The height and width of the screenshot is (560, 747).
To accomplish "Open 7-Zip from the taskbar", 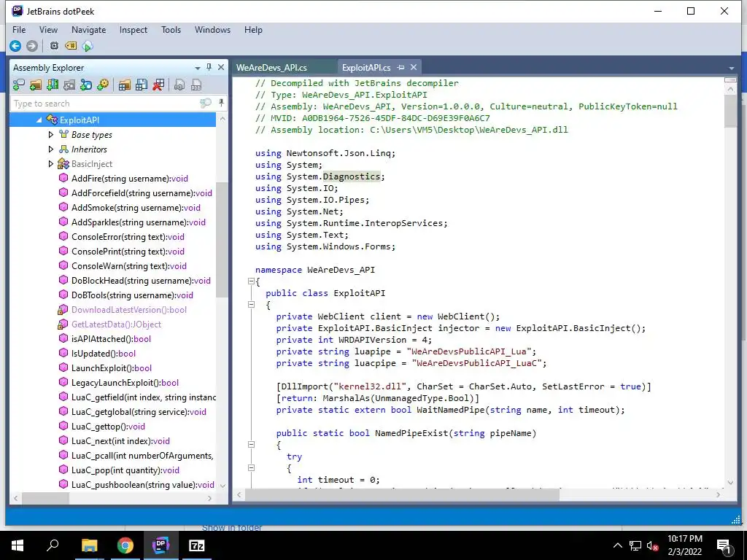I will pyautogui.click(x=196, y=545).
